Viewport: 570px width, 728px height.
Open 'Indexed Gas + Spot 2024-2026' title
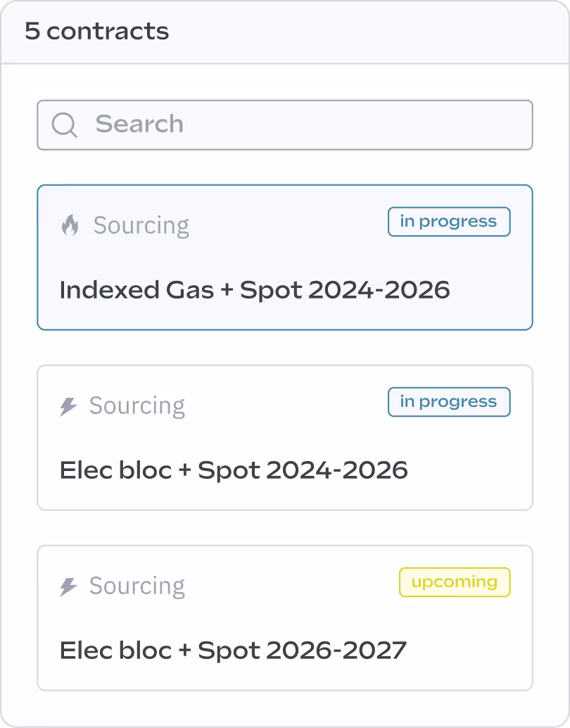[x=254, y=289]
